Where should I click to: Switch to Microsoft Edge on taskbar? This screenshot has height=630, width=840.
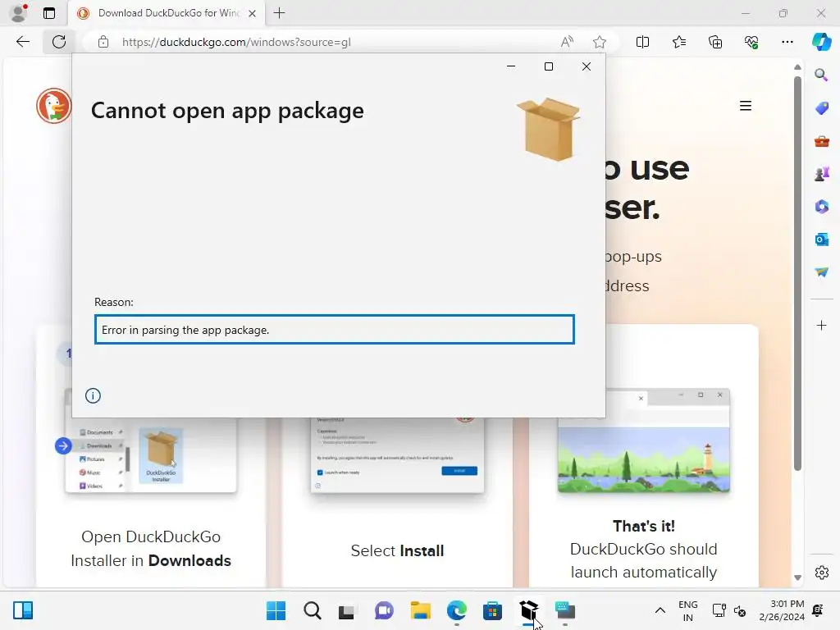click(456, 610)
